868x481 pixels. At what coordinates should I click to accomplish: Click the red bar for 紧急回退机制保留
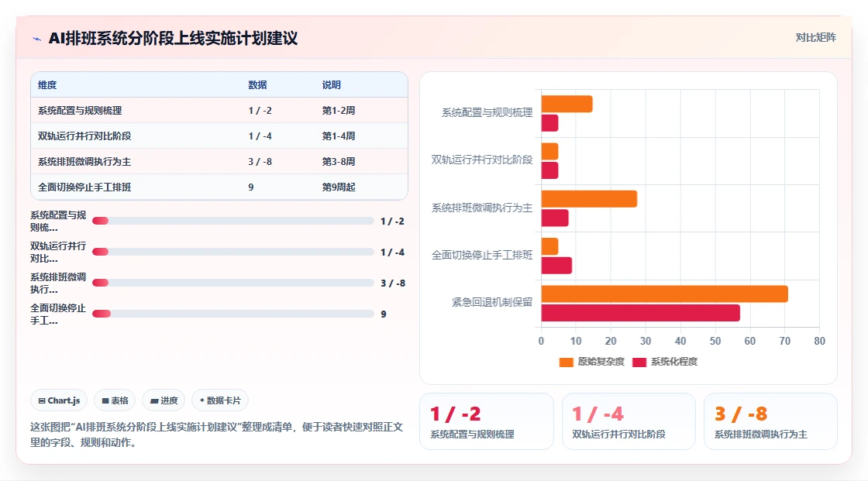tap(640, 313)
